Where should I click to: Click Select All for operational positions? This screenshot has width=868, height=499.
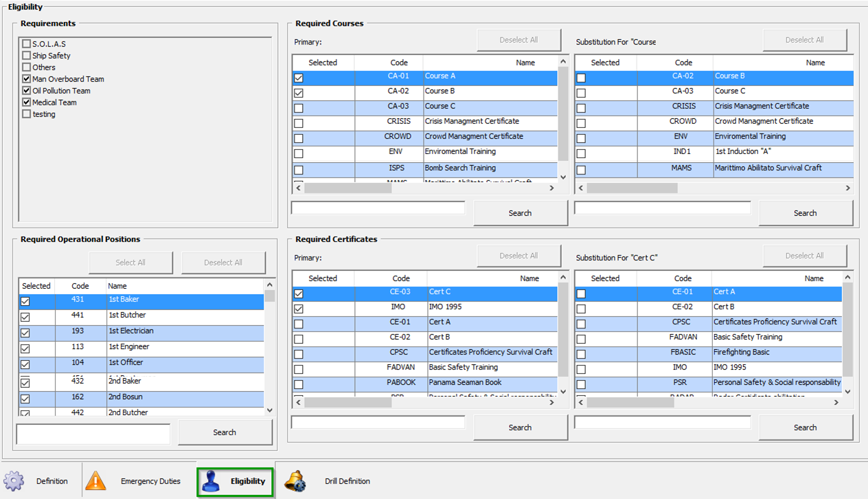130,262
